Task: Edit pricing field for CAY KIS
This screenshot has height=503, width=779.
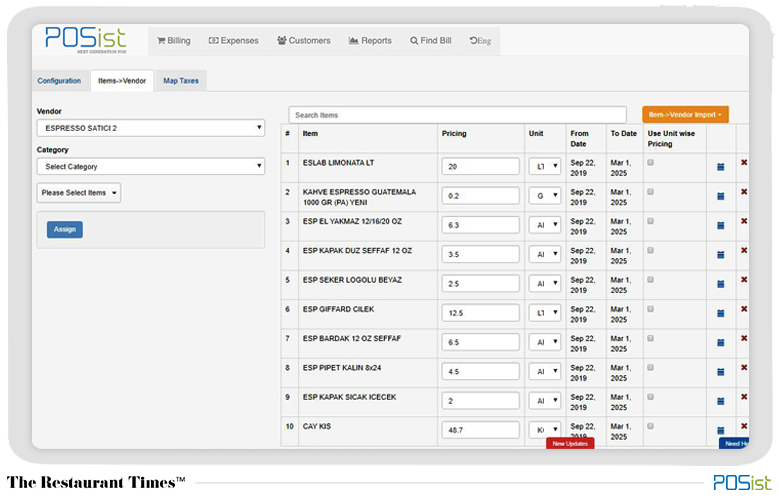Action: point(480,430)
